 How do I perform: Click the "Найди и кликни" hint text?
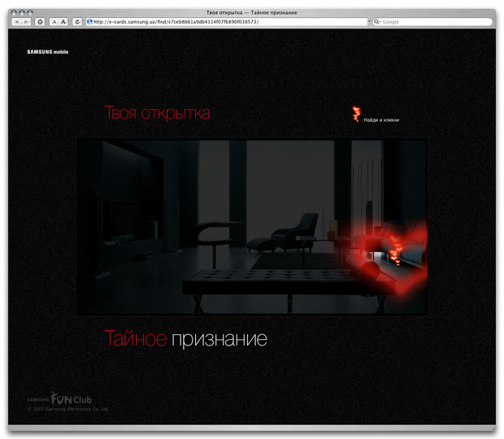click(381, 120)
